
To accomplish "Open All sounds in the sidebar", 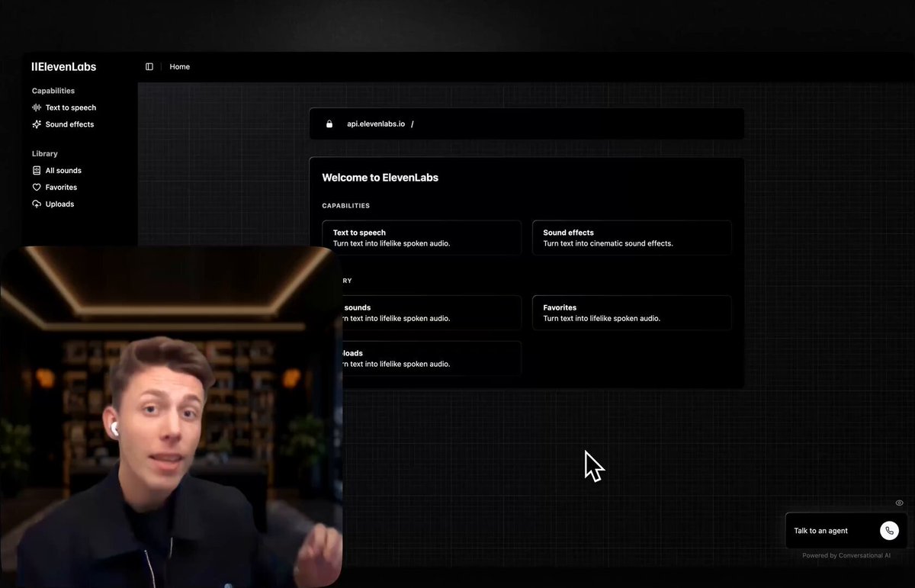I will pyautogui.click(x=63, y=171).
